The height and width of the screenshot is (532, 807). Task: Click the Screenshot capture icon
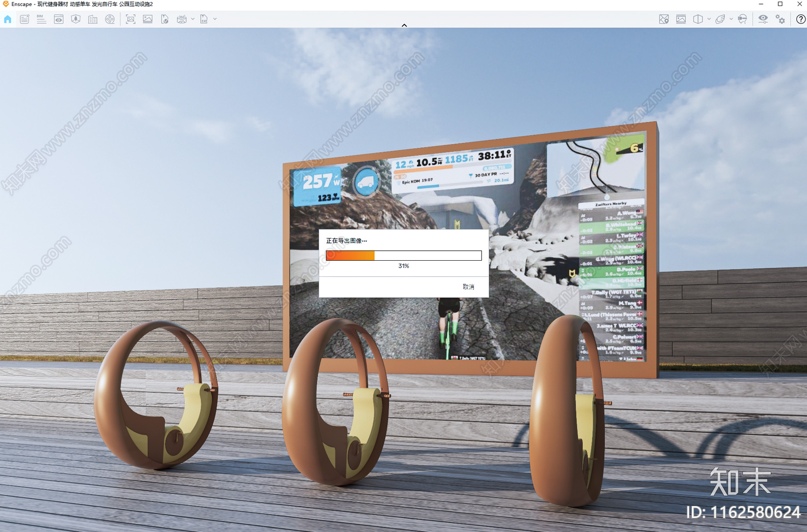pyautogui.click(x=131, y=19)
